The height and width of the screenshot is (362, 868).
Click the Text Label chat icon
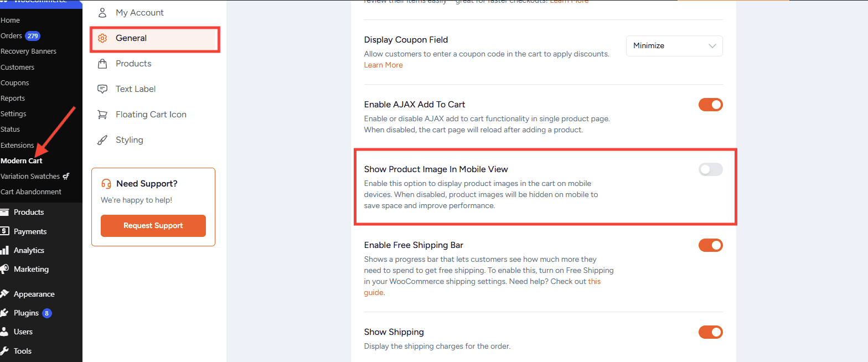coord(102,89)
